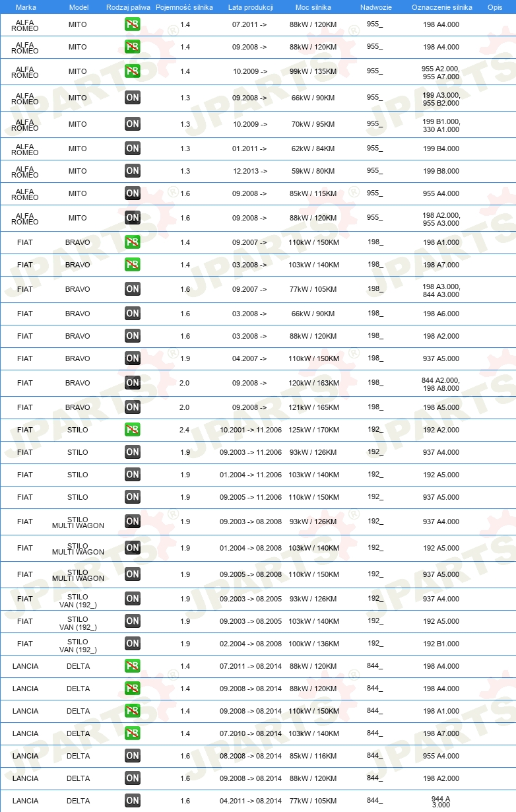Click diesel ON icon for Stilo Multi Wagon 110kW row
Screen dimensions: 516x812
[x=133, y=574]
